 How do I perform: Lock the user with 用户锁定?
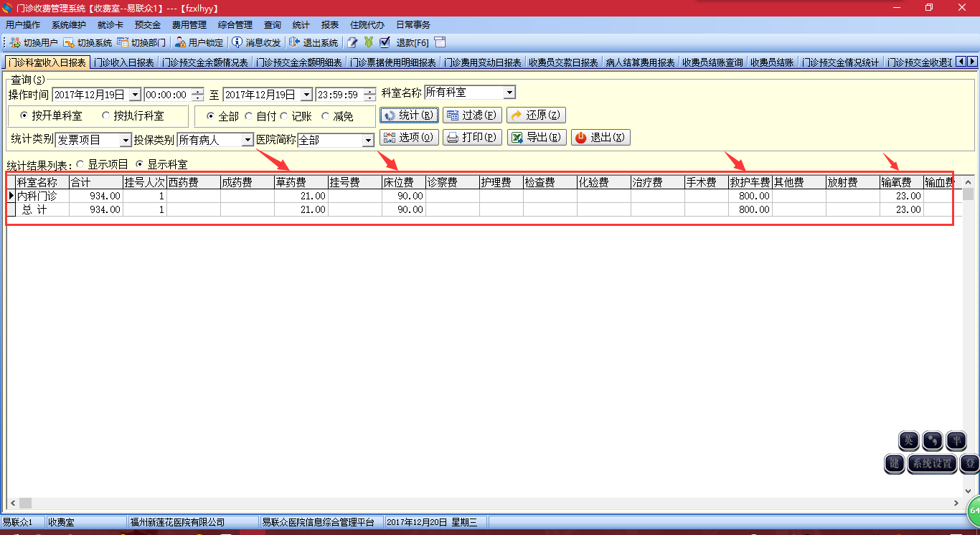tap(199, 42)
